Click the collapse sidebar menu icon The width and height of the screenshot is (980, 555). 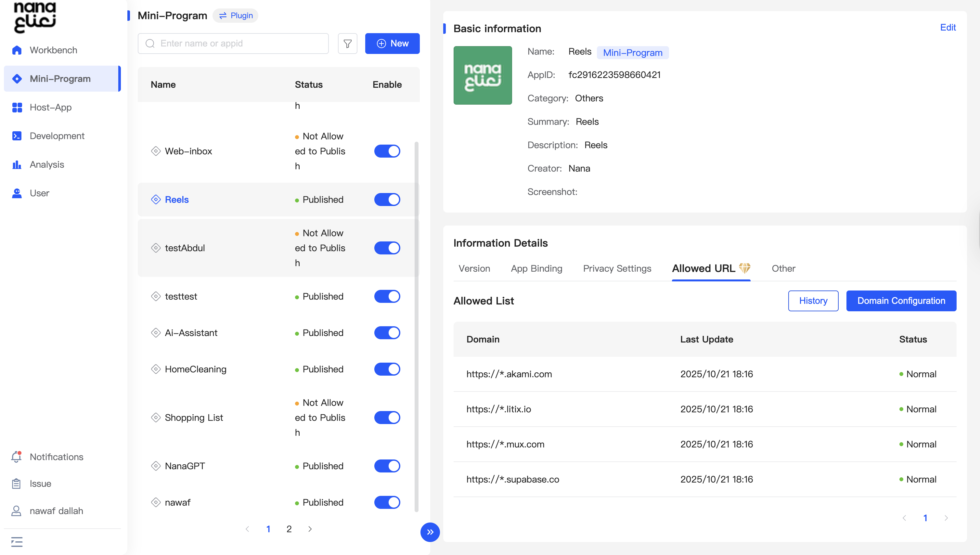coord(17,542)
